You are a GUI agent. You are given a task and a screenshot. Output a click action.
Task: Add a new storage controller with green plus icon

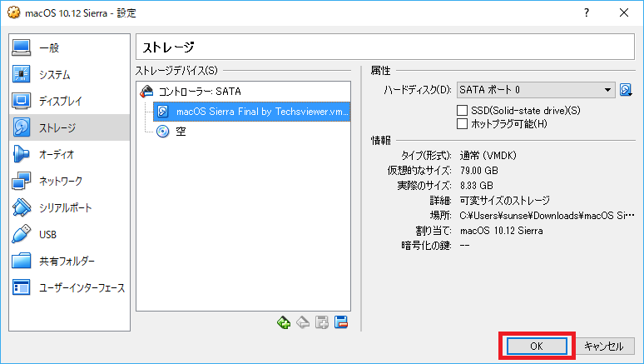[x=284, y=322]
